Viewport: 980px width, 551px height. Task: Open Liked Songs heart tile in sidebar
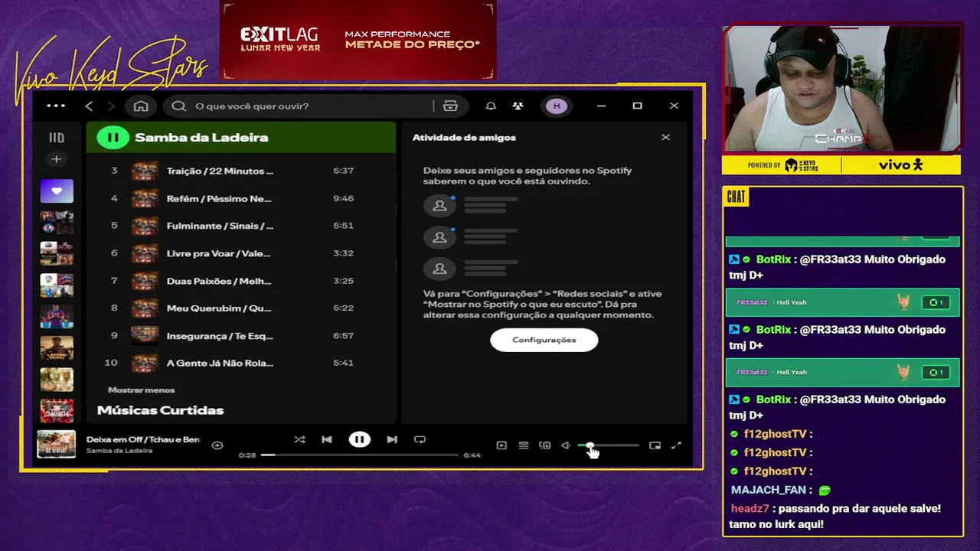click(57, 191)
